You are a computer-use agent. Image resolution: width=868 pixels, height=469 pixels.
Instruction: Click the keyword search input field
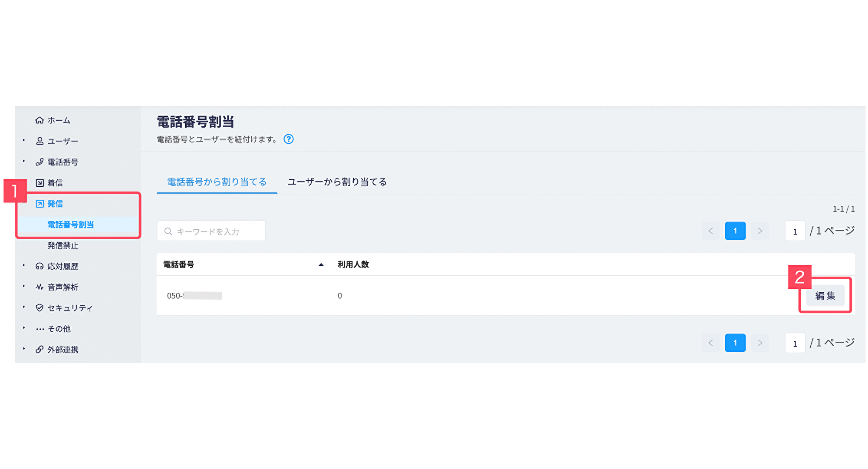[211, 231]
